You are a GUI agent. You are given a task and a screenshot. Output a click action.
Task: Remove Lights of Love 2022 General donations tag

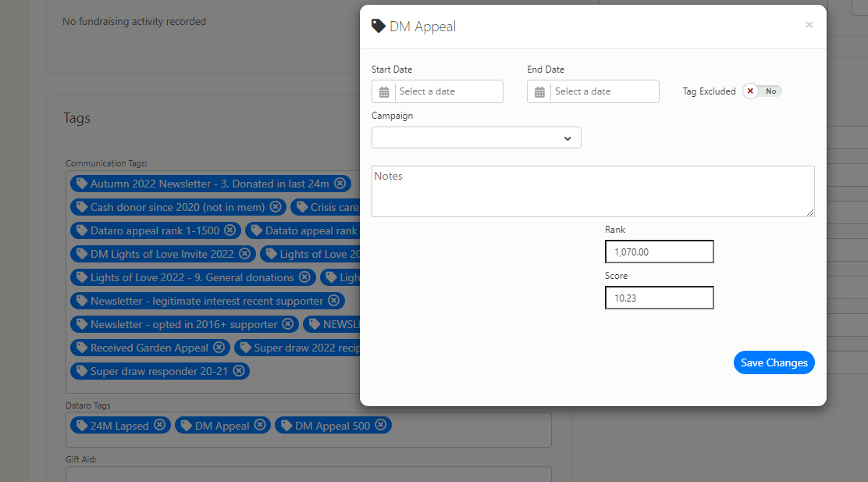pyautogui.click(x=304, y=277)
